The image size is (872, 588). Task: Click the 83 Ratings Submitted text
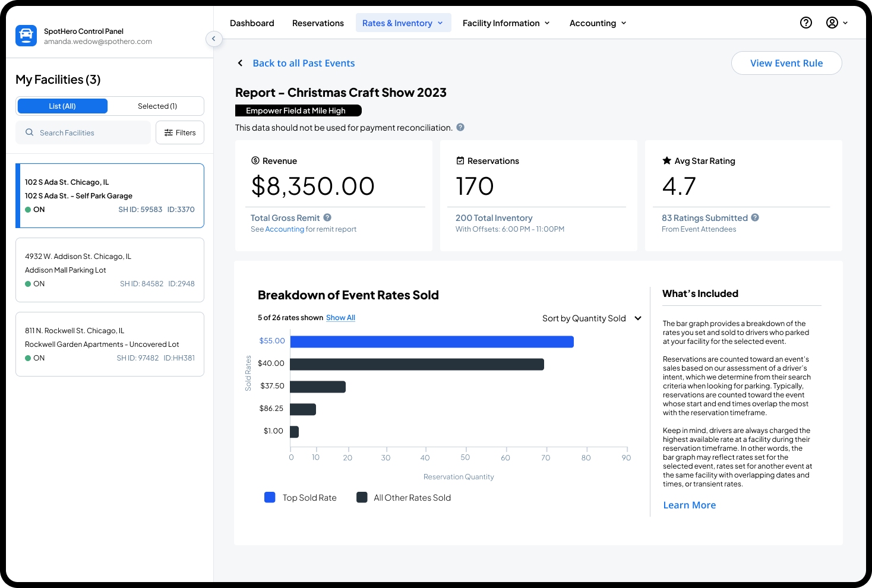pos(704,218)
